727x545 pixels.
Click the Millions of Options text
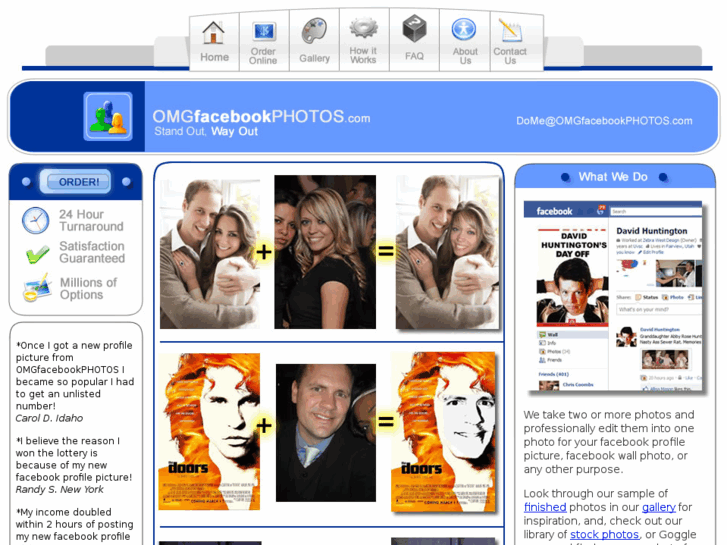88,289
